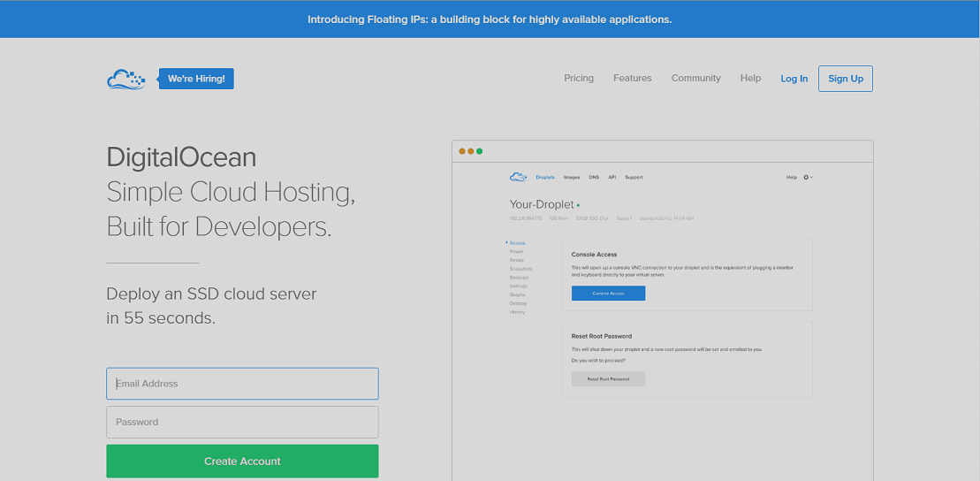Screen dimensions: 980x481
Task: Click the green window dot in preview
Action: click(x=479, y=151)
